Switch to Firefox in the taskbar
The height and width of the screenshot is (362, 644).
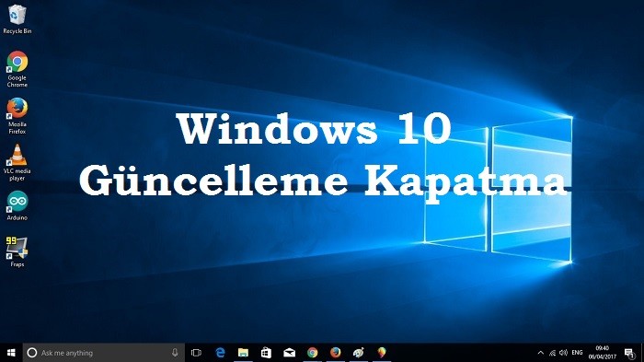[x=336, y=353]
